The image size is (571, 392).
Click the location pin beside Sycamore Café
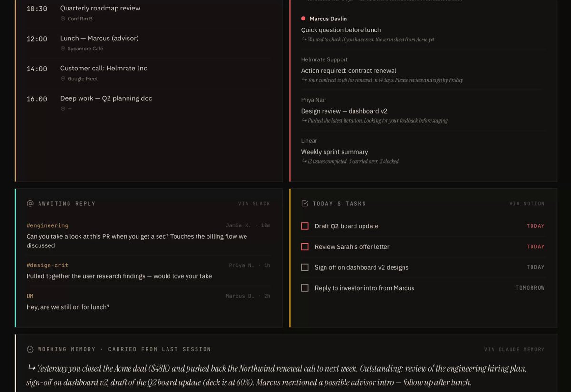63,49
